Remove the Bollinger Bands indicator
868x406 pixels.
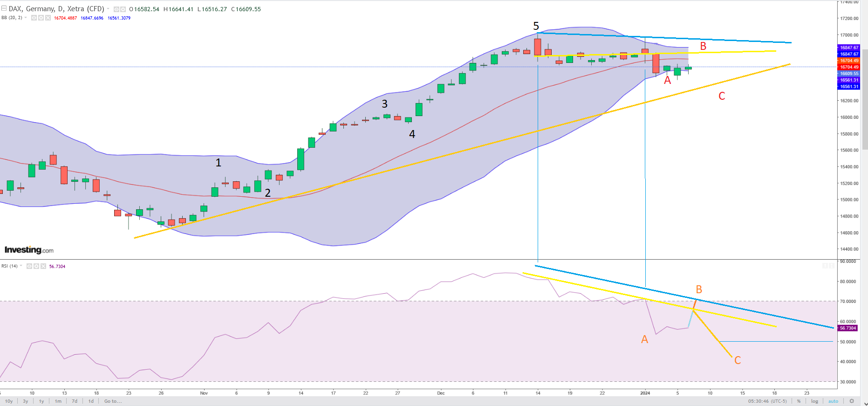pyautogui.click(x=48, y=18)
